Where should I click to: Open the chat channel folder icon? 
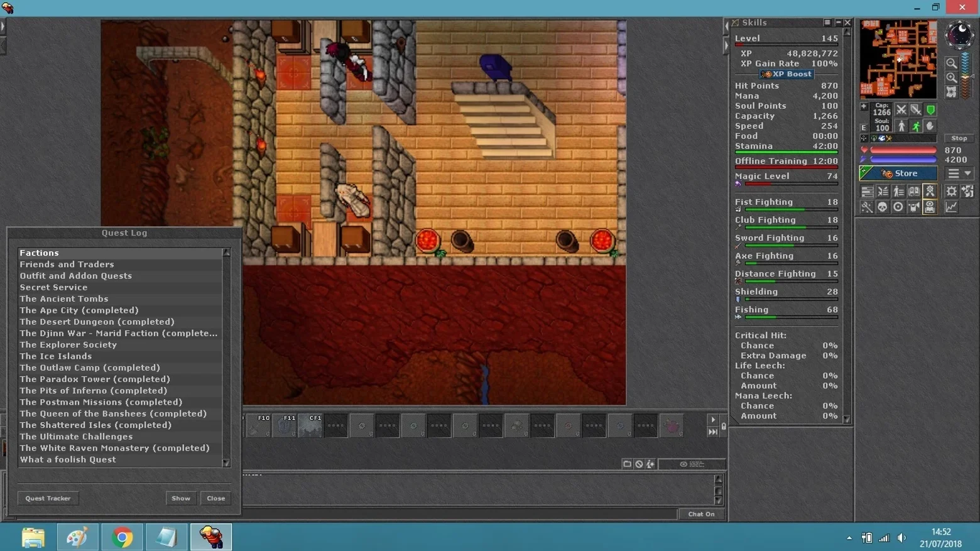(627, 464)
